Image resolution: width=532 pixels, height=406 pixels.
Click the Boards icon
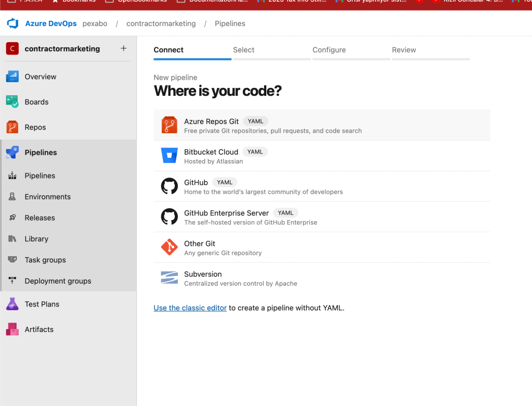coord(12,102)
